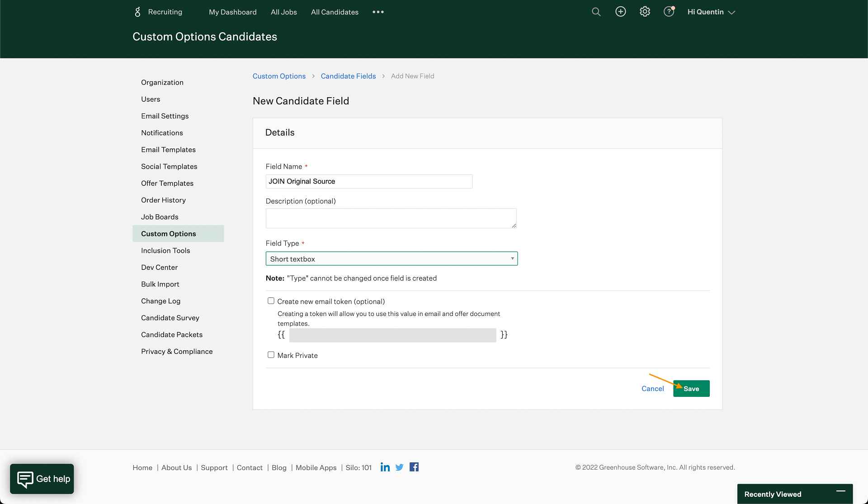Screen dimensions: 868x504
Task: Enable the Mark Private checkbox
Action: (270, 355)
